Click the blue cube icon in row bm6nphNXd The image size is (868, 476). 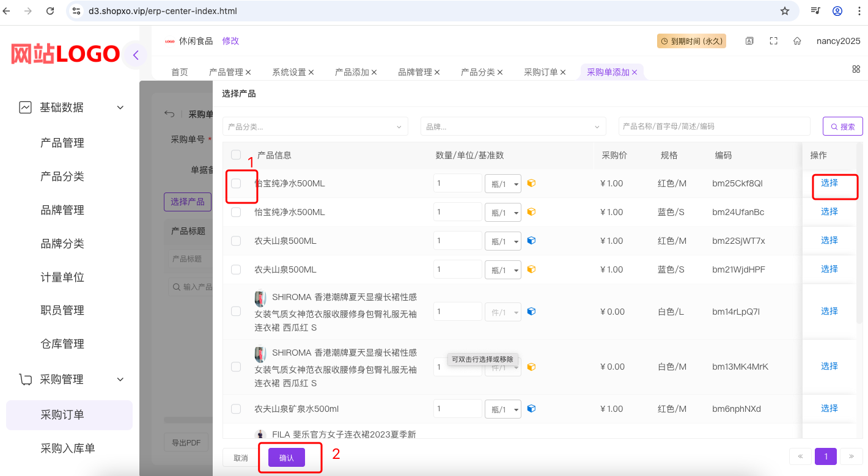coord(531,409)
